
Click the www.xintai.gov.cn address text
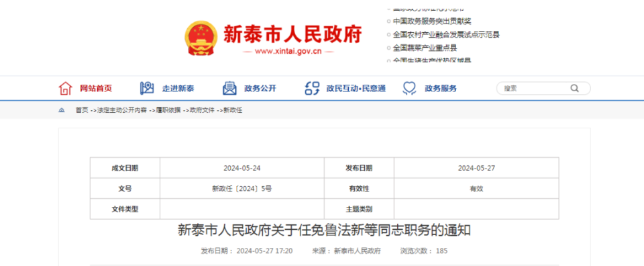coord(288,52)
